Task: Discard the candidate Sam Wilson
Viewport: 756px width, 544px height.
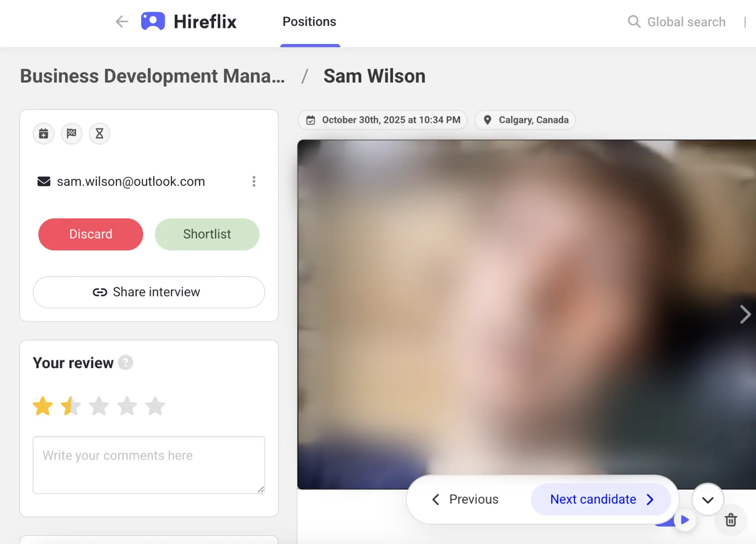Action: [90, 234]
